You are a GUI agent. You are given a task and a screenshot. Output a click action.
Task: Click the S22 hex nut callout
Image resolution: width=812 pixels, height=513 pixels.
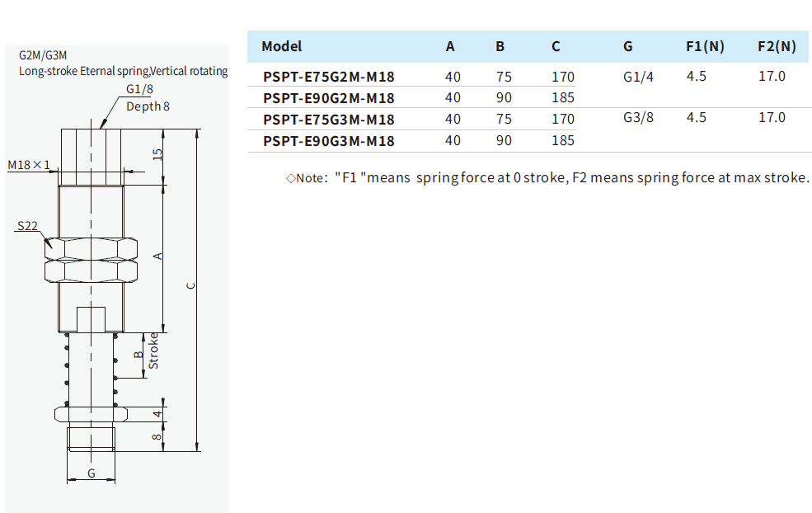point(28,225)
